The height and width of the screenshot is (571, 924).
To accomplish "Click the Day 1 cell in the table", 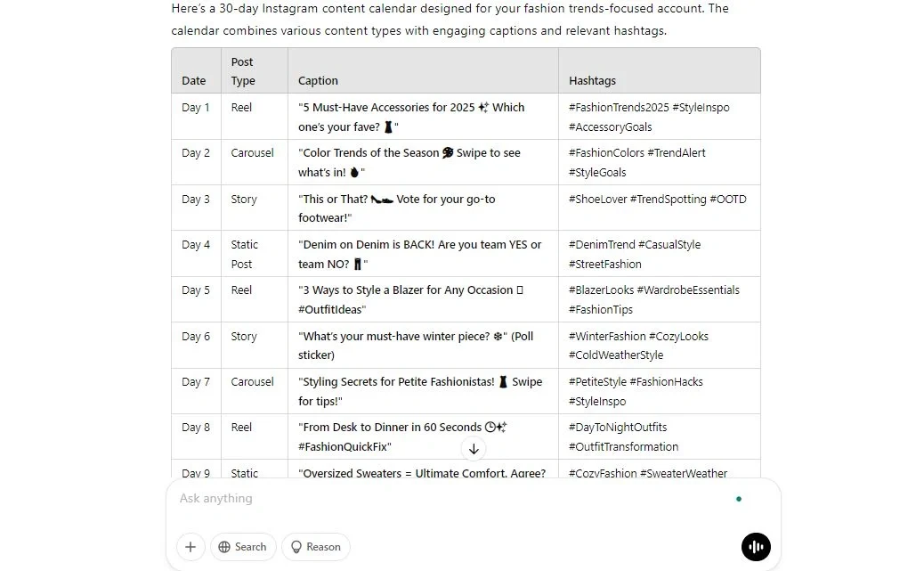I will [195, 107].
